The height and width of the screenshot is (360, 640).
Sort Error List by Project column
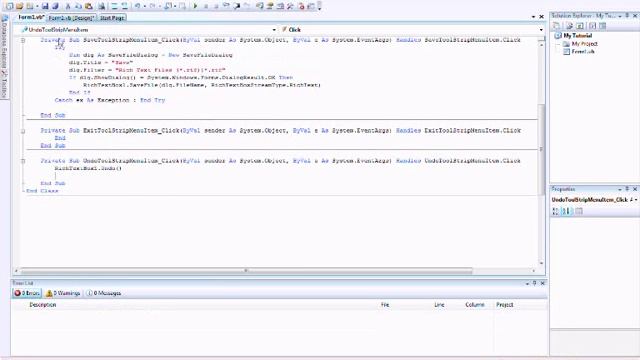(505, 305)
